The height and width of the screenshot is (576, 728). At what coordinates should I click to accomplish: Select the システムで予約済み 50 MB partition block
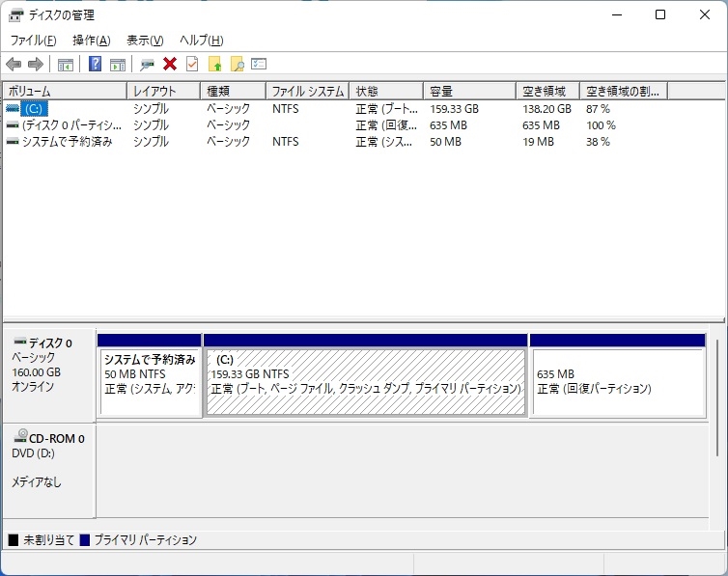(150, 375)
